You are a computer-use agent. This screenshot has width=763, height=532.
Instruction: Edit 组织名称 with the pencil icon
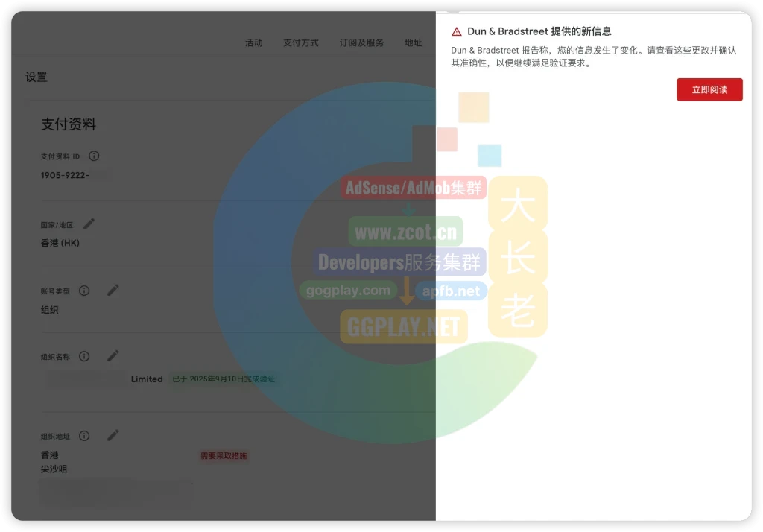point(113,356)
